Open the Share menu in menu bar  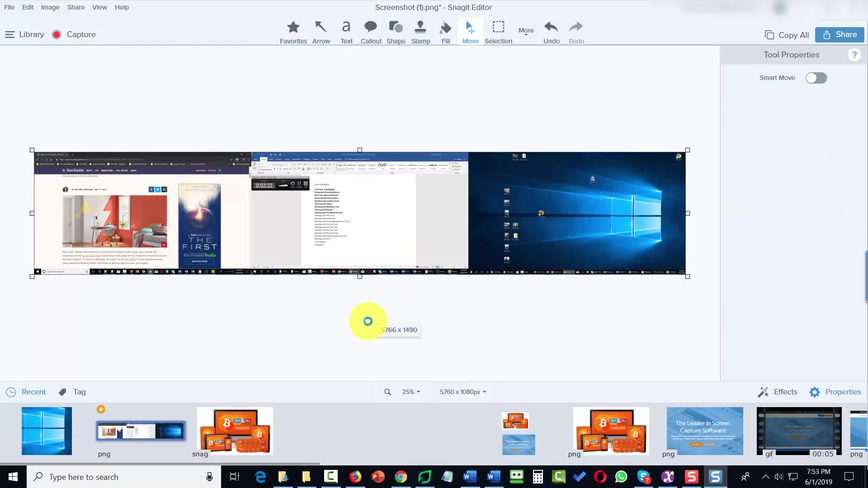(x=76, y=7)
